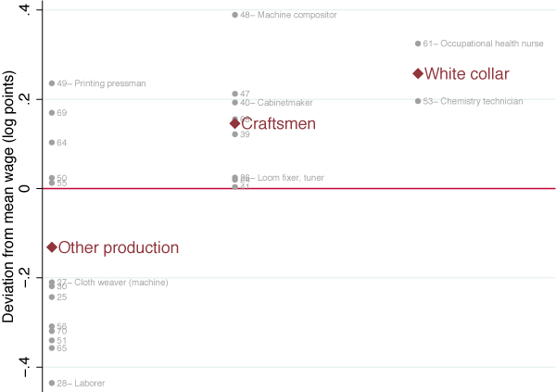Screen dimensions: 556x392
Task: Click the Chemistry technician dot 53
Action: pos(418,101)
